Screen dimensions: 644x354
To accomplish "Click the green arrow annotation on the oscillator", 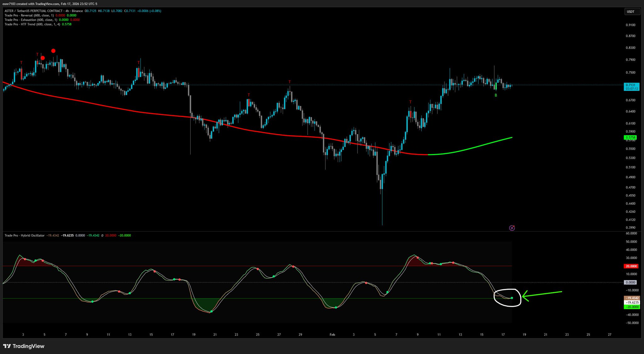I will pos(541,294).
